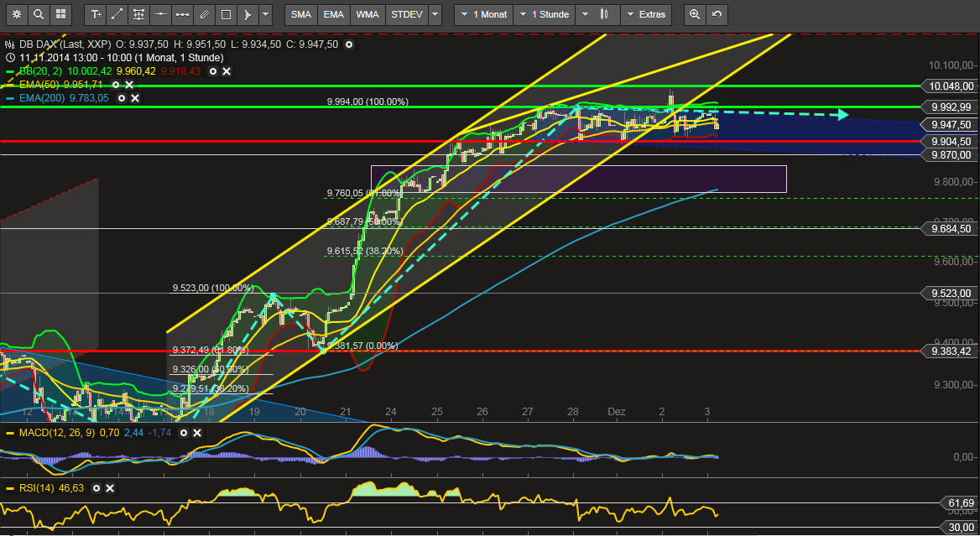Add EMA indicator

point(334,14)
